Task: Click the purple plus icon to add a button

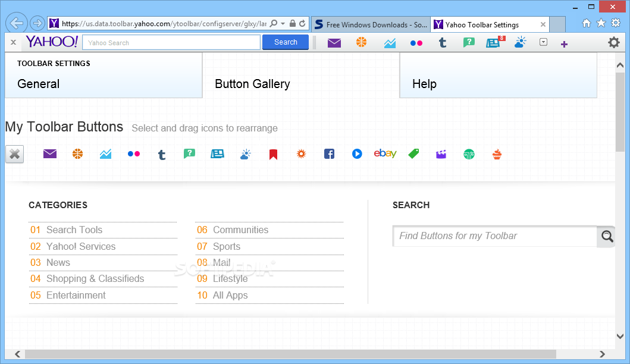Action: [x=564, y=44]
